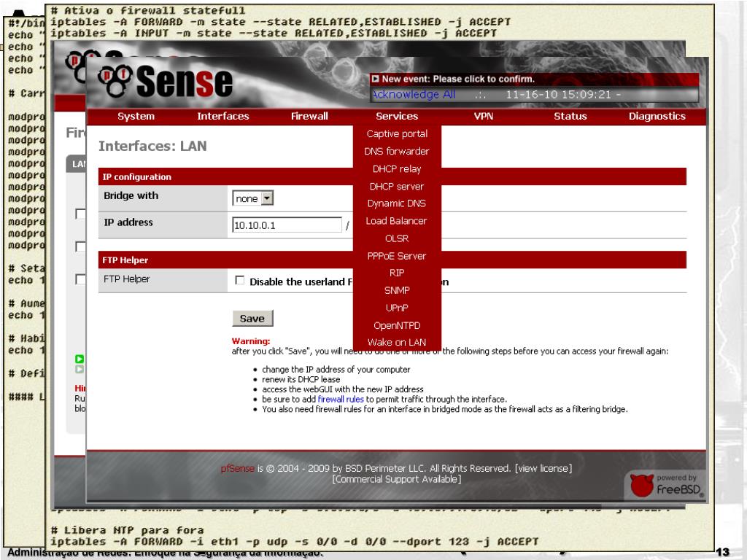
Task: Click the Save button
Action: pos(252,319)
